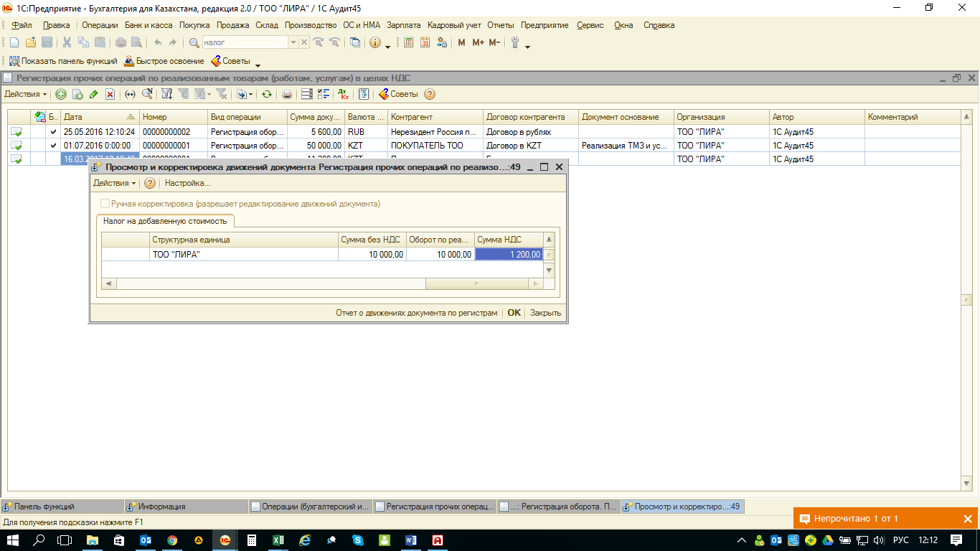Click the round info help icon
The image size is (980, 551).
[x=375, y=42]
